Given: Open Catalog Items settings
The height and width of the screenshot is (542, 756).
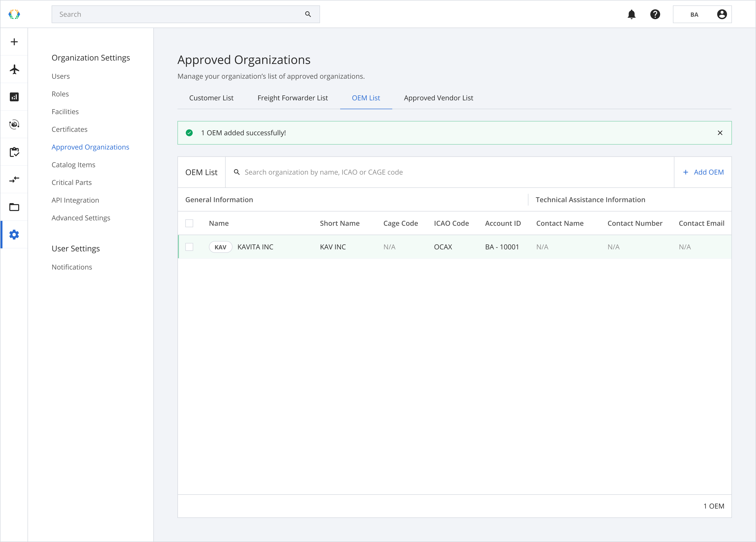Looking at the screenshot, I should tap(73, 165).
